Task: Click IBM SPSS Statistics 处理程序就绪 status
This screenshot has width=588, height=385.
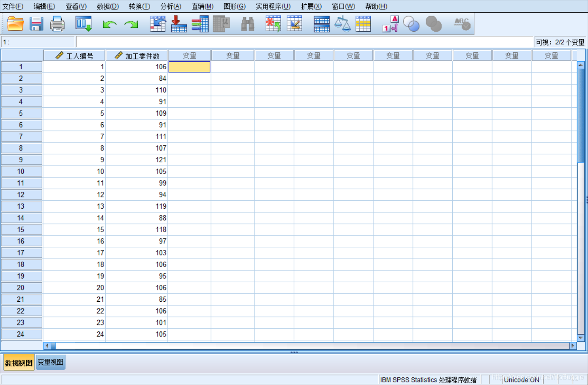Action: tap(428, 380)
